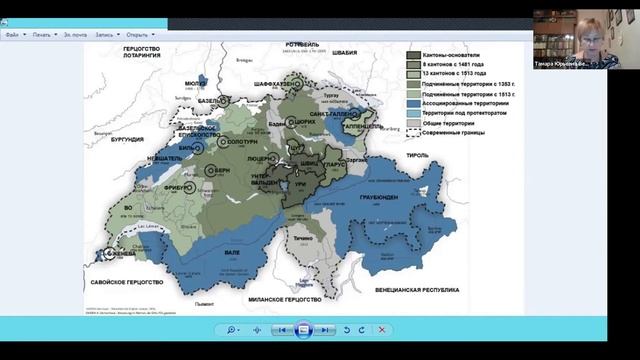Open the magnifier zoom control
Screen dimensions: 640x360
click(x=233, y=330)
